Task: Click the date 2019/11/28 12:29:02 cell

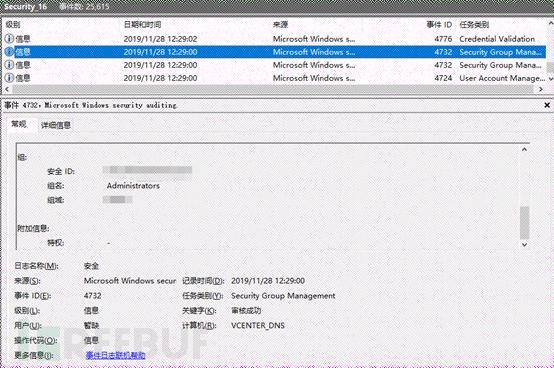Action: (x=160, y=39)
